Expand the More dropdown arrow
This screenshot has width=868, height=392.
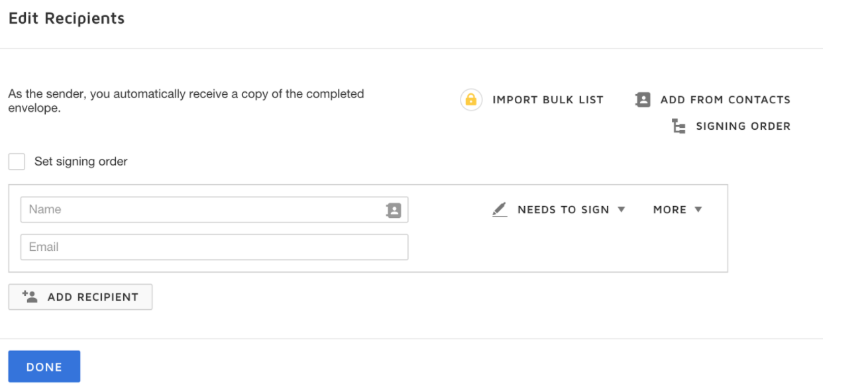tap(698, 209)
